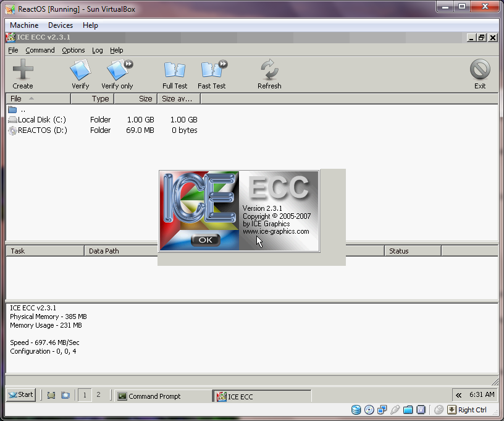Viewport: 504px width, 421px height.
Task: Click the ReactOS Start button
Action: [x=21, y=395]
